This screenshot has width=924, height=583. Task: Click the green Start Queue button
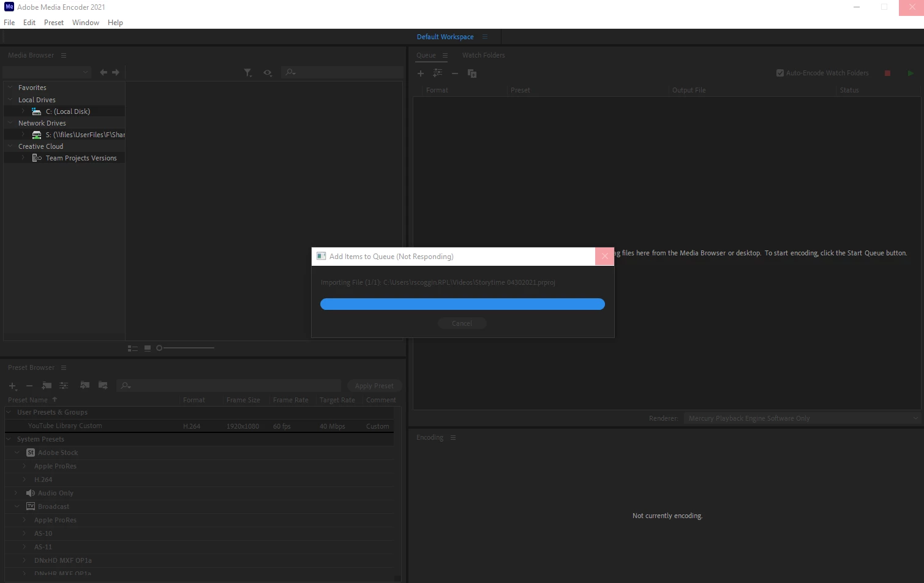pyautogui.click(x=911, y=73)
